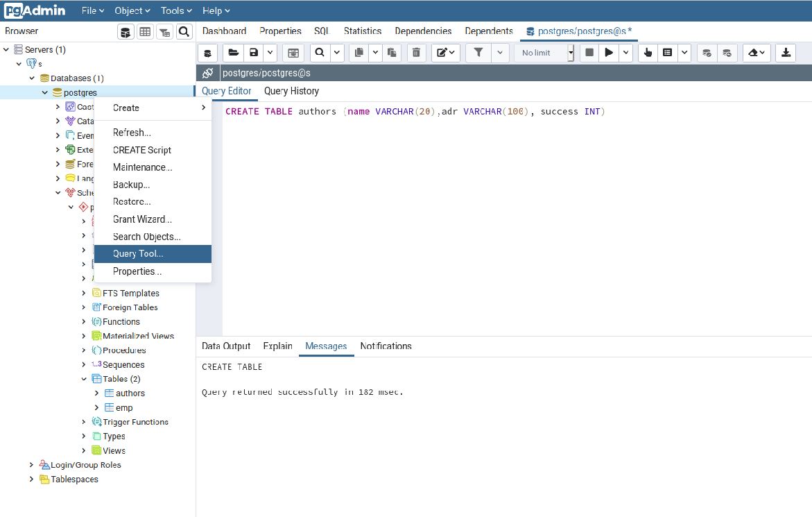
Task: Click the Filter rows funnel icon
Action: click(x=478, y=53)
